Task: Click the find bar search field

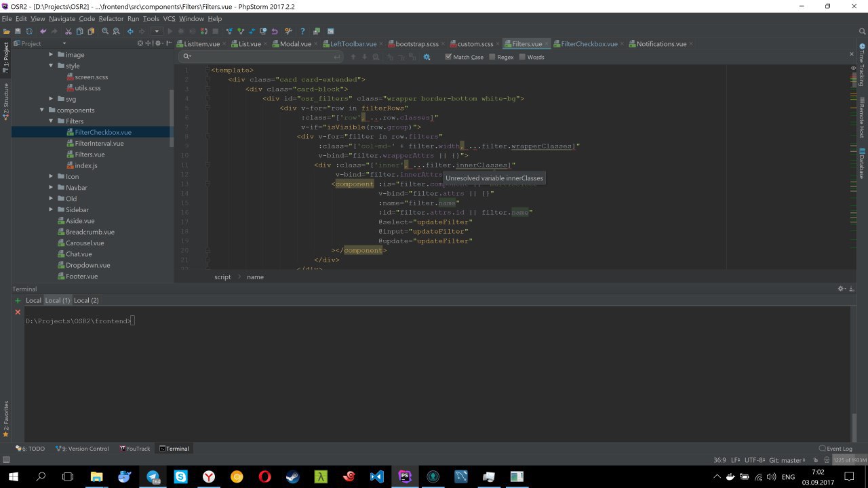Action: coord(258,57)
